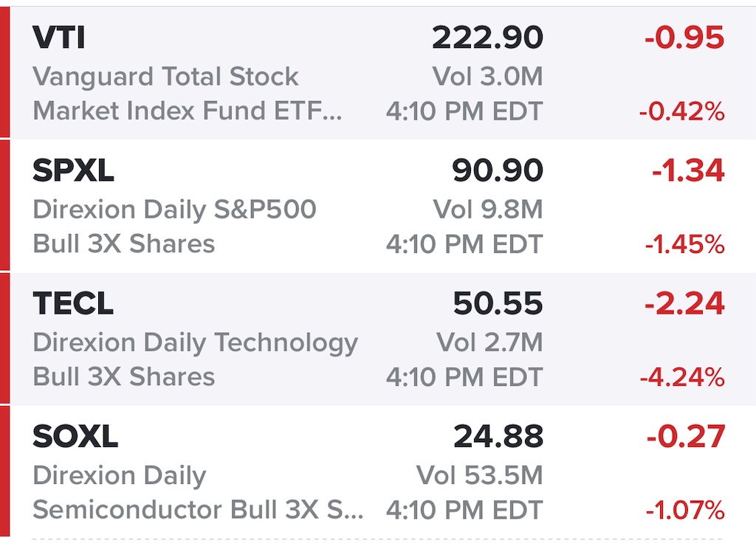The width and height of the screenshot is (756, 546).
Task: Tap SOXL price change -0.27
Action: pos(686,436)
